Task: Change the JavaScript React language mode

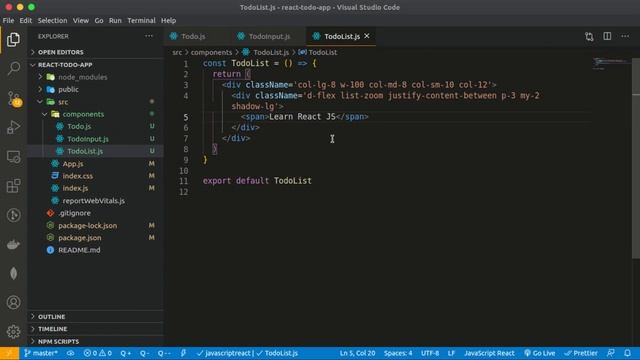Action: click(489, 353)
